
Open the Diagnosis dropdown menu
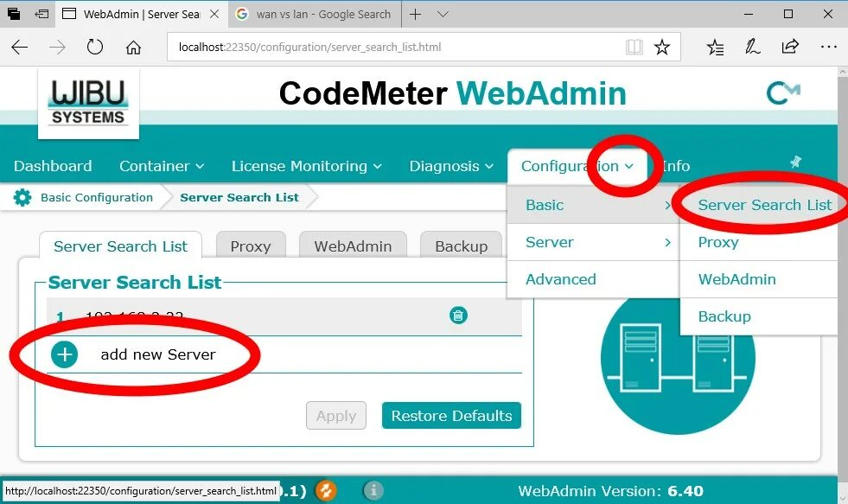click(451, 166)
